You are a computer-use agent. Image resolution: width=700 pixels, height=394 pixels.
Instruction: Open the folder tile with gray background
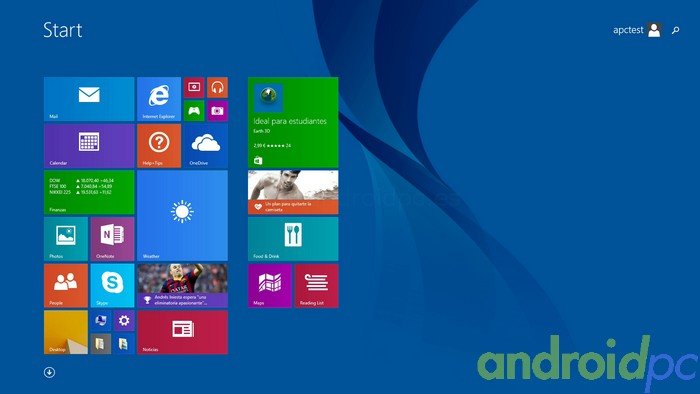click(100, 344)
